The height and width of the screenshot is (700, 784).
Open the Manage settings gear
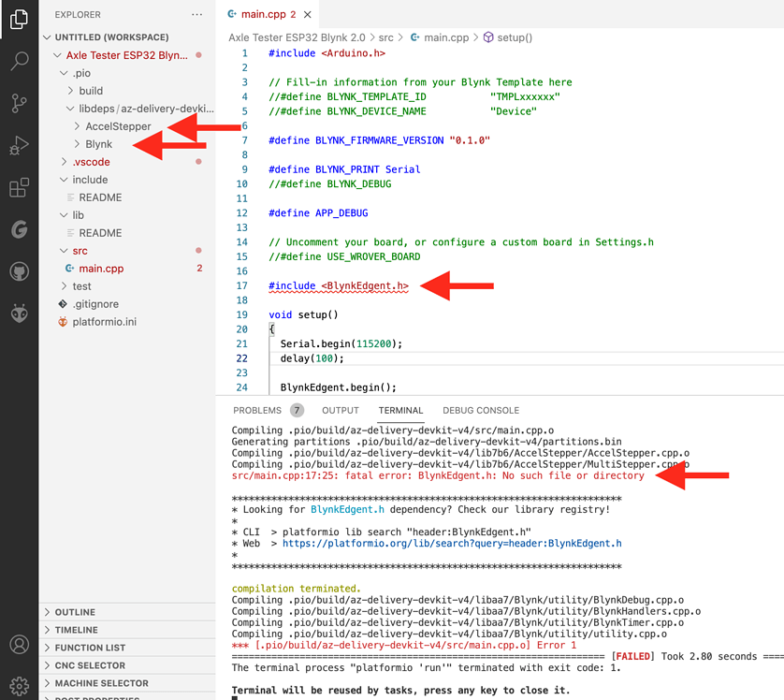[19, 686]
